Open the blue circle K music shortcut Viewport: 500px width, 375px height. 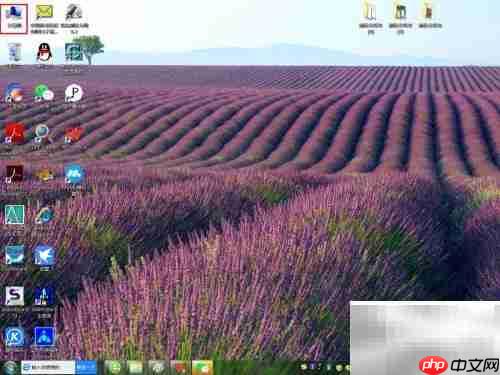point(14,337)
